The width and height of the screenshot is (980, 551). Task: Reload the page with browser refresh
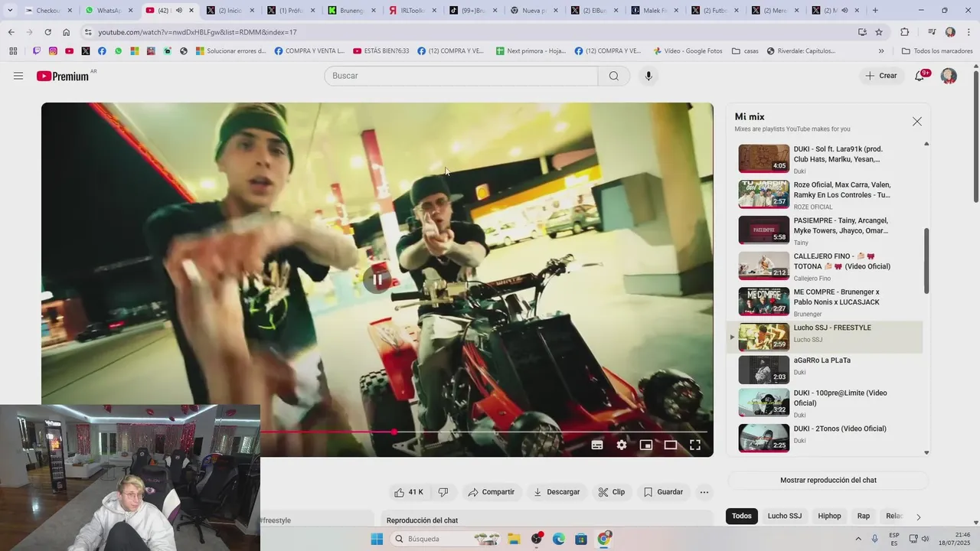pyautogui.click(x=47, y=32)
